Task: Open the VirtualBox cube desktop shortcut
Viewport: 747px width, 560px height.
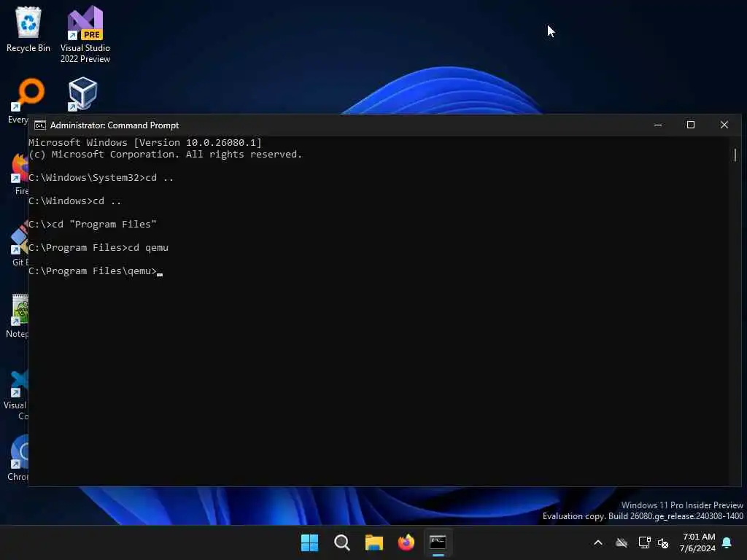Action: (x=82, y=94)
